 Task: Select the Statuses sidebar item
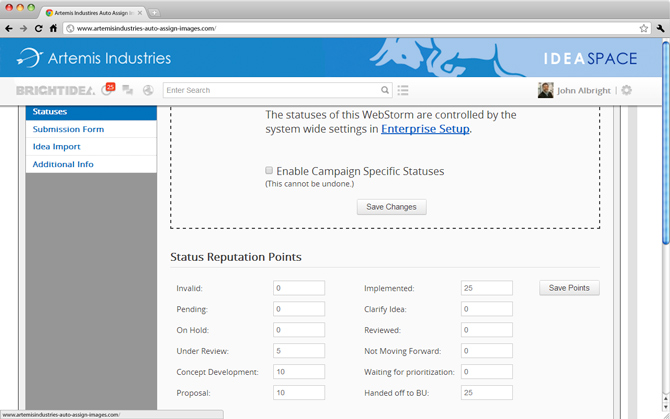coord(91,112)
